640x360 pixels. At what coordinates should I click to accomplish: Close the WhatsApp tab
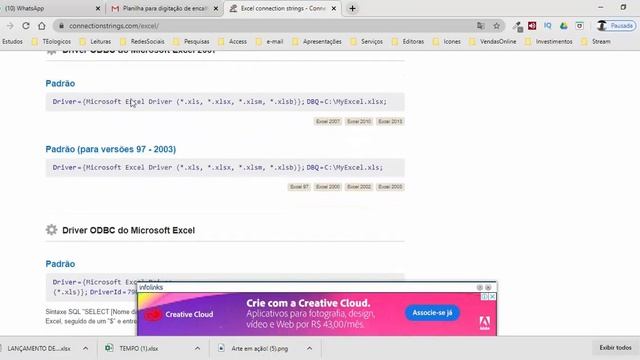coord(98,8)
